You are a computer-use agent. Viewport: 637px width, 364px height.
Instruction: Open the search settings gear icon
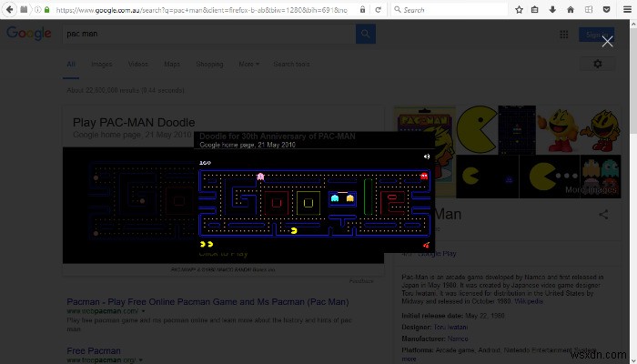point(598,65)
